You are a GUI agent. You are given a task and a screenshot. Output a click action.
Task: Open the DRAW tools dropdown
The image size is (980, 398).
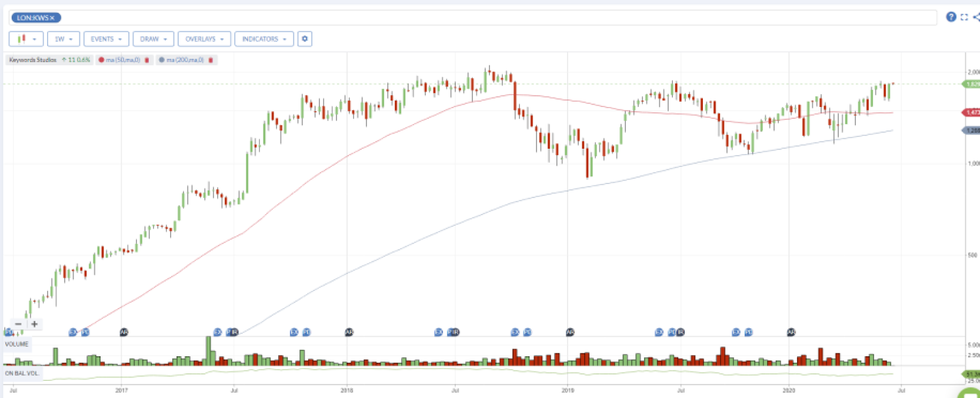click(x=154, y=39)
